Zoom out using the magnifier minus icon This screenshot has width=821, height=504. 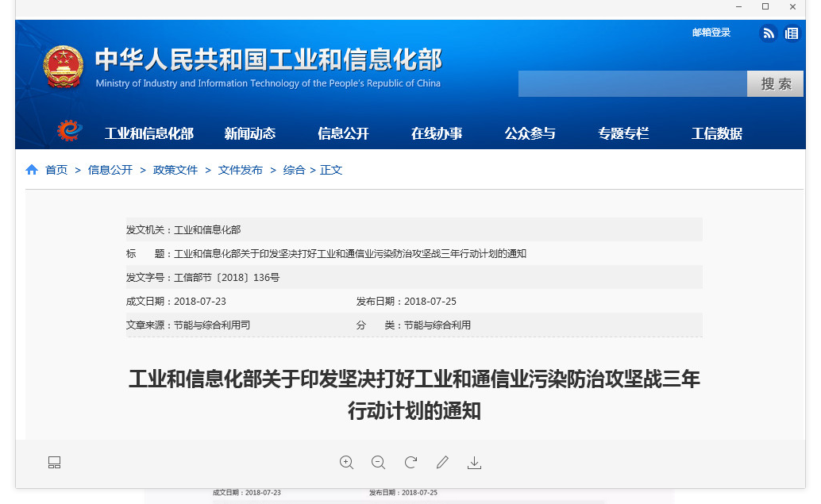tap(379, 463)
